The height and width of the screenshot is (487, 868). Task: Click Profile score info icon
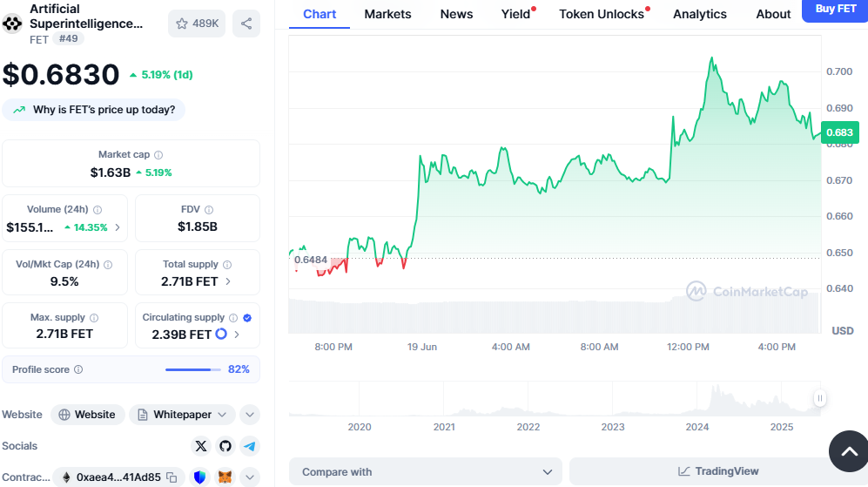[x=78, y=369]
